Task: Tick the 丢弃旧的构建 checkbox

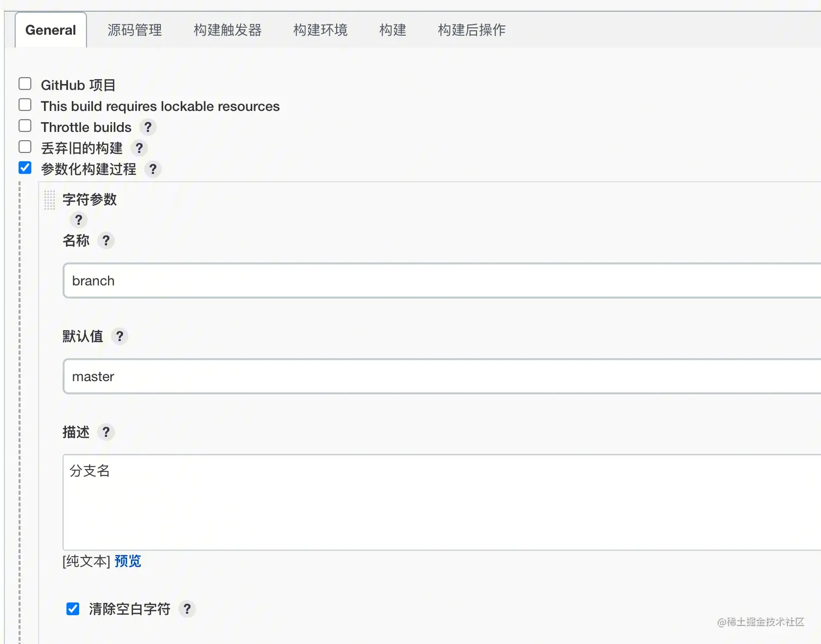Action: pos(25,147)
